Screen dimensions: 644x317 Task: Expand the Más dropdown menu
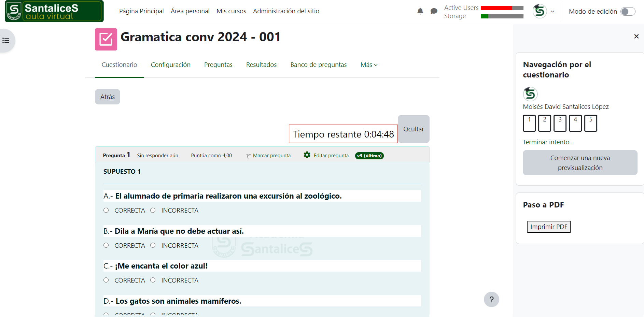coord(369,65)
